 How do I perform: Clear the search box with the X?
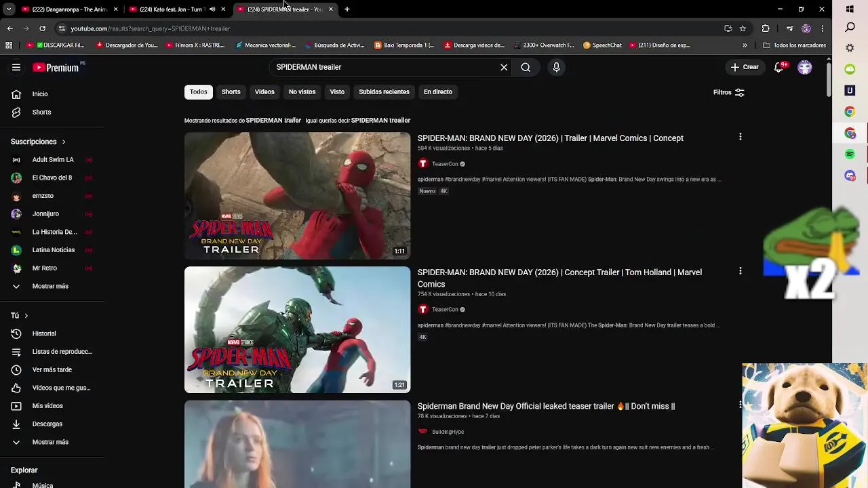(504, 67)
